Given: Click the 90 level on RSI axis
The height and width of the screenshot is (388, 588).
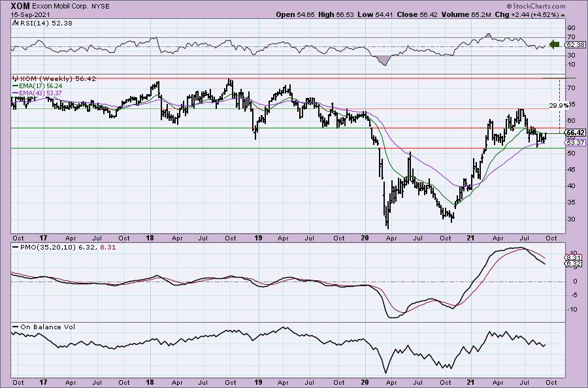Looking at the screenshot, I should point(572,27).
